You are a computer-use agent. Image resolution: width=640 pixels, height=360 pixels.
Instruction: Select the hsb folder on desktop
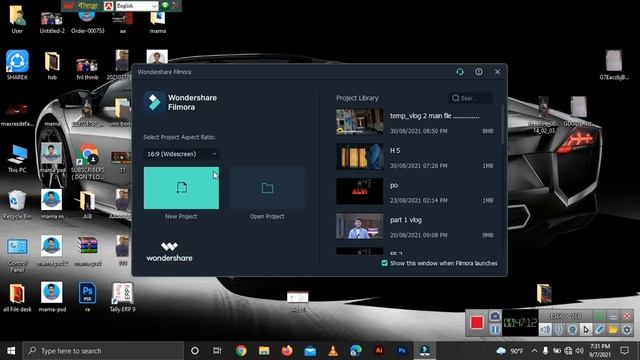pyautogui.click(x=52, y=65)
